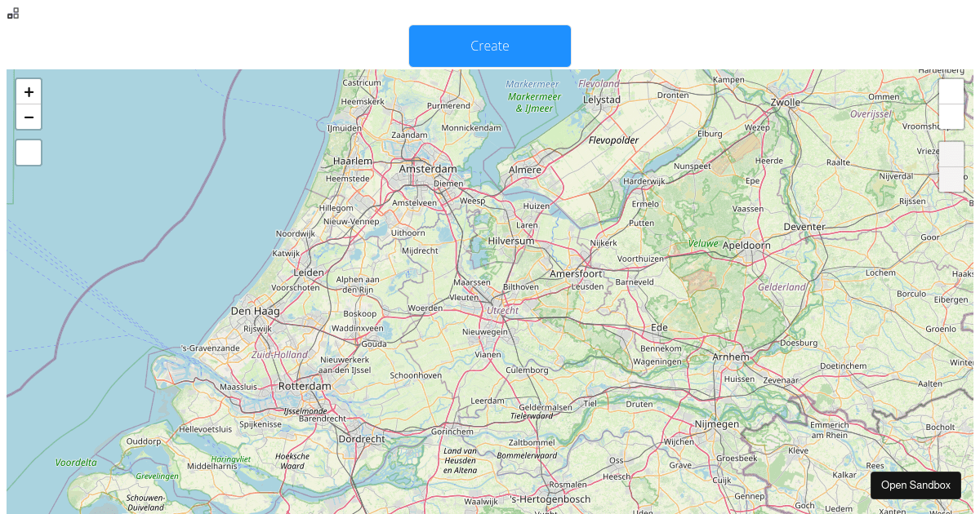
Task: Click Nijmegen on the map
Action: tap(716, 424)
